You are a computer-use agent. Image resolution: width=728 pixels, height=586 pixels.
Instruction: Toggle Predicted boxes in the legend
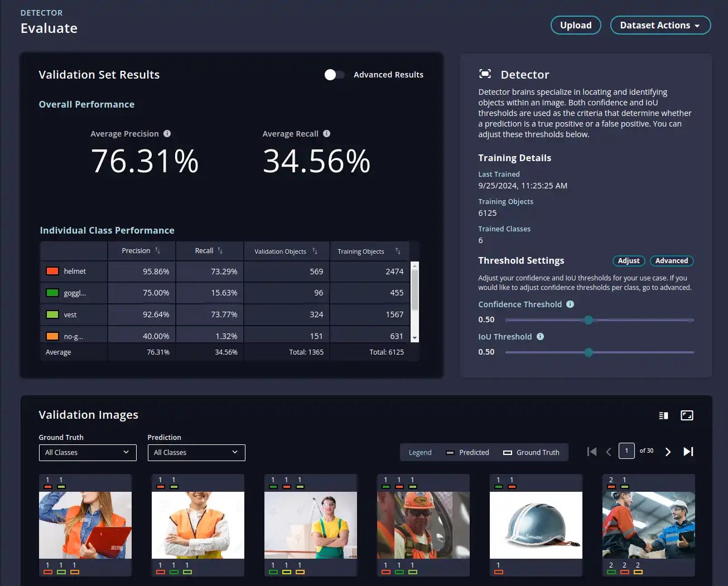coord(467,453)
